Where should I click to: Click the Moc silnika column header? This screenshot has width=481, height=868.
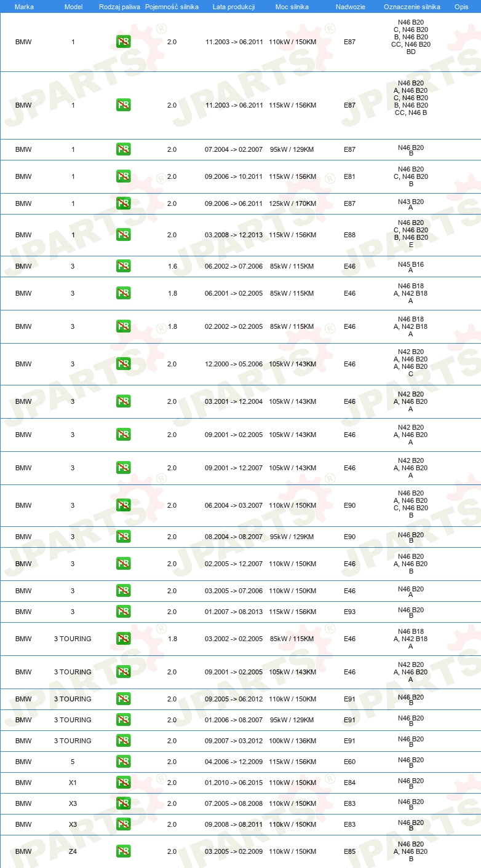coord(292,6)
